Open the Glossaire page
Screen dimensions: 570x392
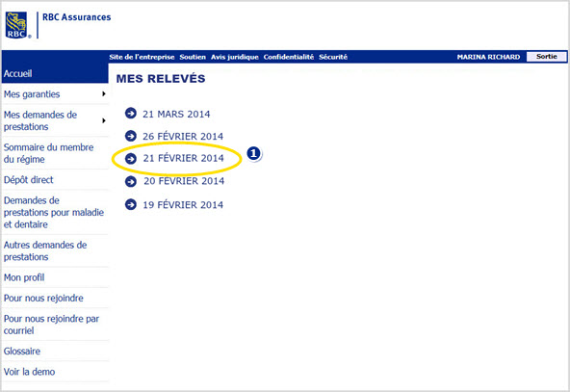click(x=22, y=352)
